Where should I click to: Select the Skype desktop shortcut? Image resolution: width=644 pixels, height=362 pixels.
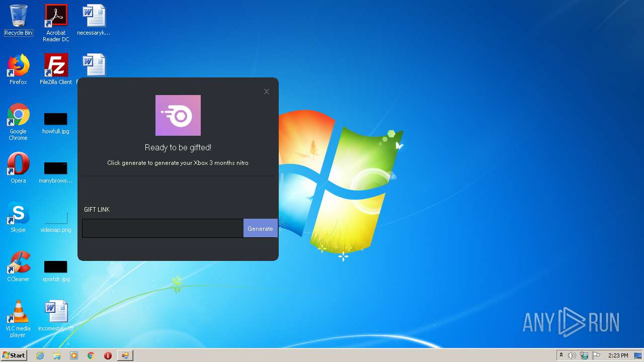[18, 217]
